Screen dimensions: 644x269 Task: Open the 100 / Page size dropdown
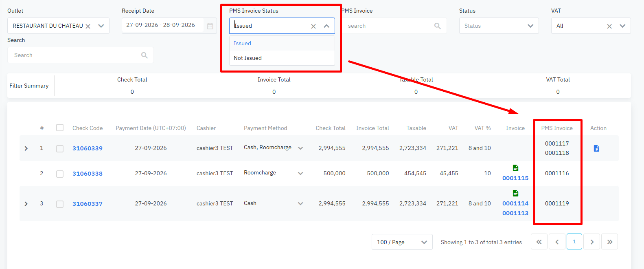[x=402, y=242]
